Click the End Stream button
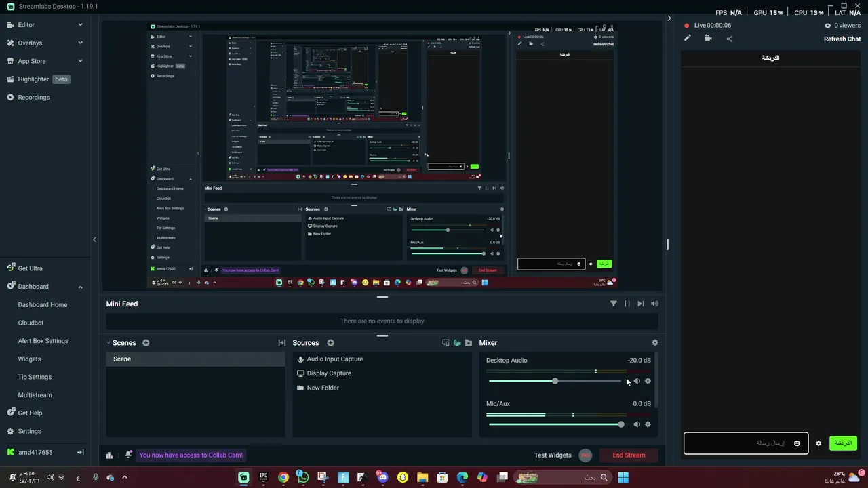The height and width of the screenshot is (488, 868). (629, 455)
